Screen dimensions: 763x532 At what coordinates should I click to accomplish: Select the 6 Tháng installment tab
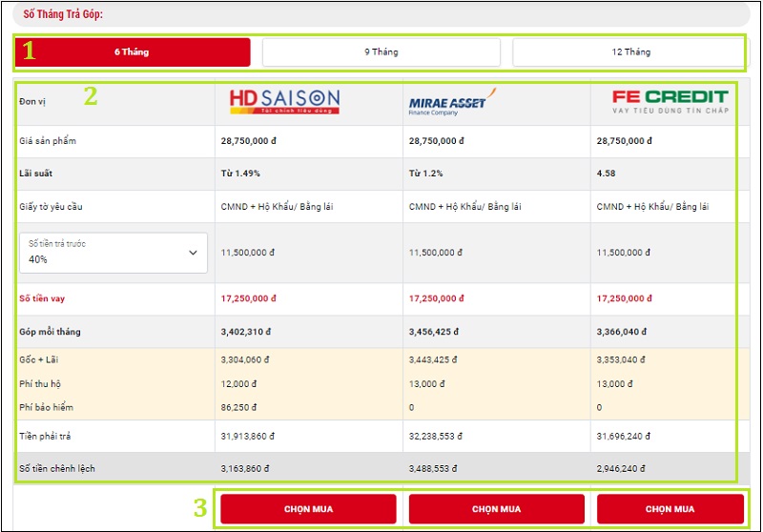tap(132, 52)
